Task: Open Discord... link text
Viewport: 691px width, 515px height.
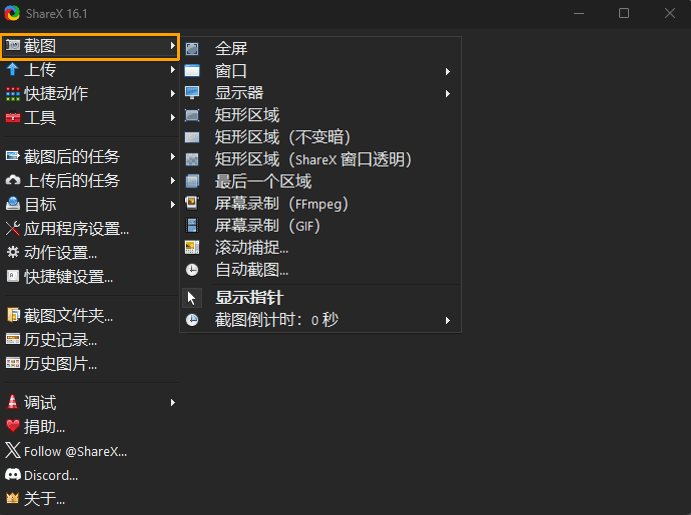Action: click(51, 475)
